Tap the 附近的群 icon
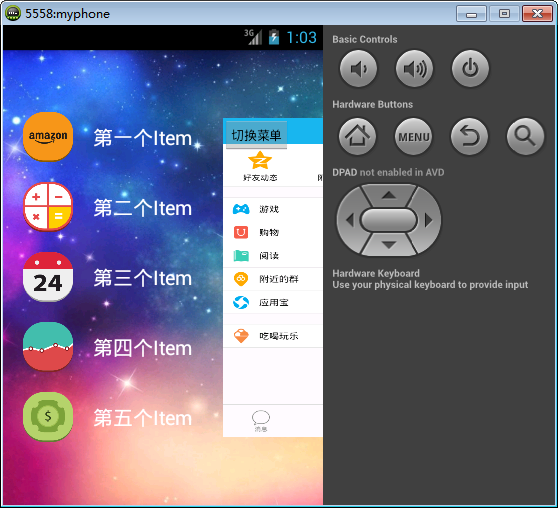 241,279
